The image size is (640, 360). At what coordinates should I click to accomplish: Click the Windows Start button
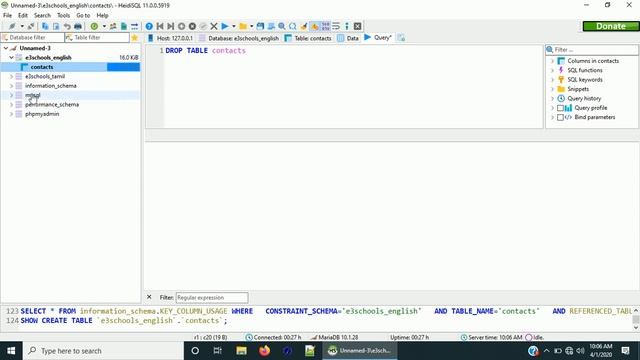tap(11, 351)
